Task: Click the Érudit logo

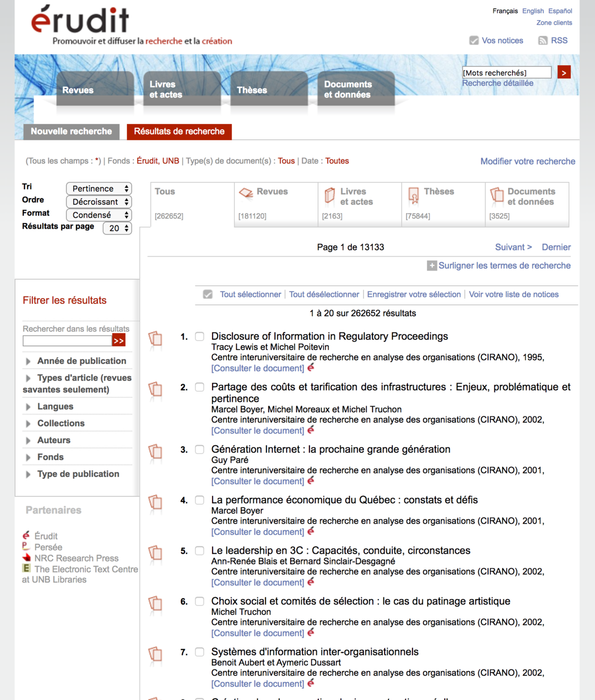Action: coord(80,20)
